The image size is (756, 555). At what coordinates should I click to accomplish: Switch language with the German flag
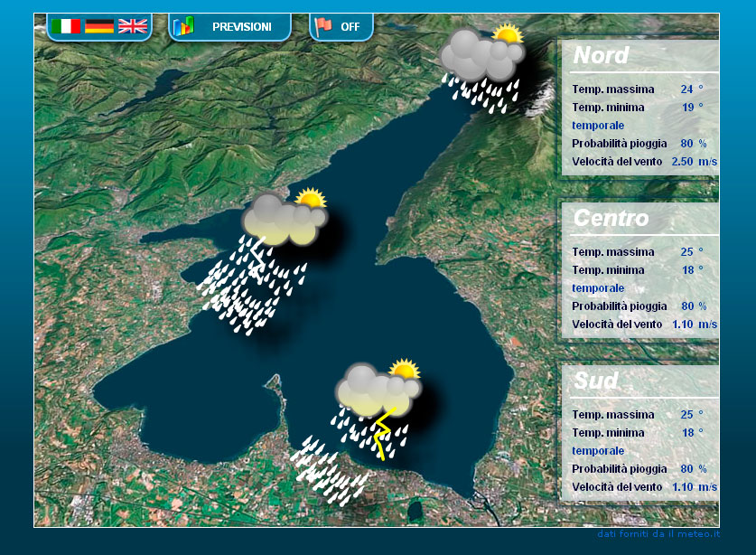tap(99, 26)
